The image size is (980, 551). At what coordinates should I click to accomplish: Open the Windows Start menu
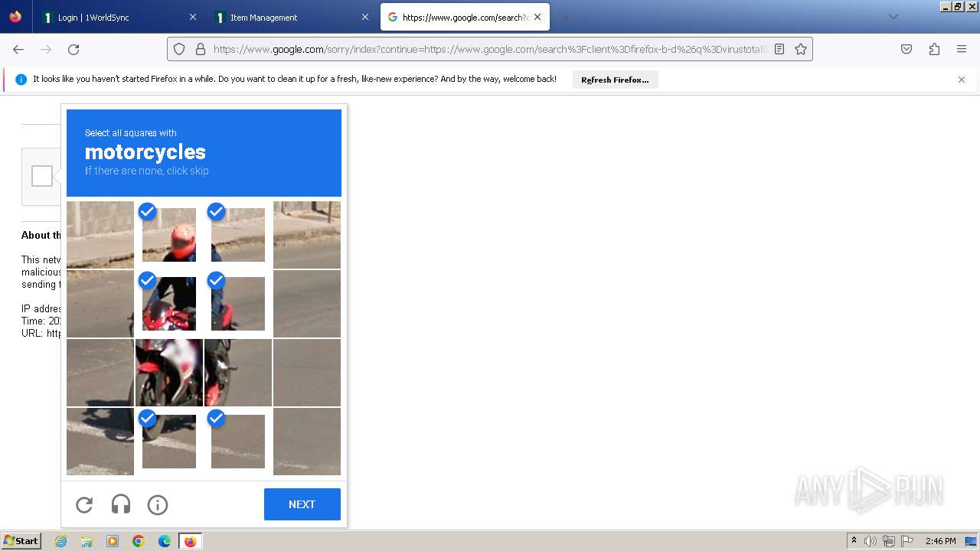(x=21, y=541)
